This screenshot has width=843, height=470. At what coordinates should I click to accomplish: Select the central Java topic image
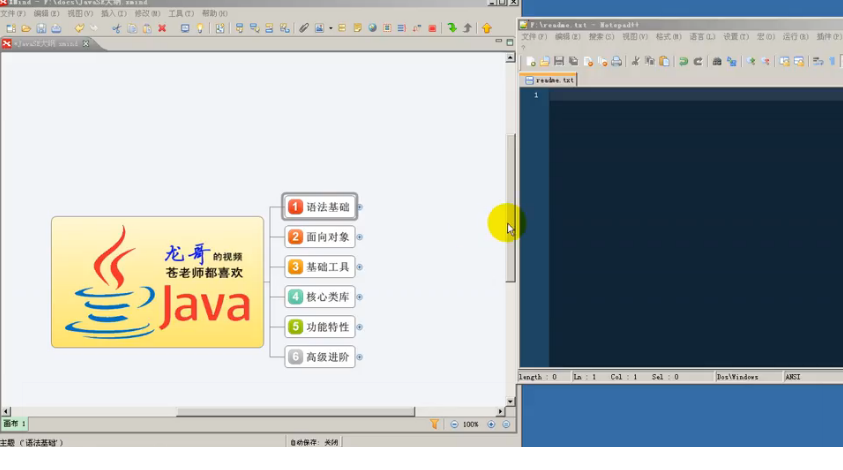[x=158, y=282]
